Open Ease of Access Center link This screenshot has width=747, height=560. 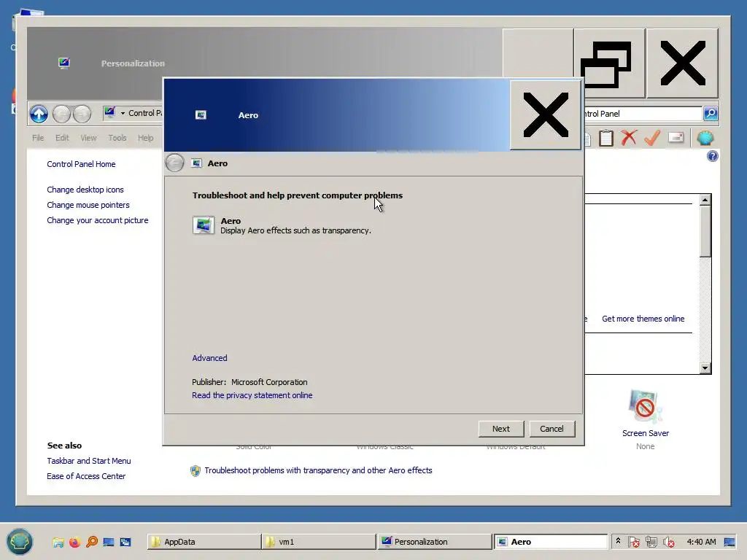click(86, 476)
